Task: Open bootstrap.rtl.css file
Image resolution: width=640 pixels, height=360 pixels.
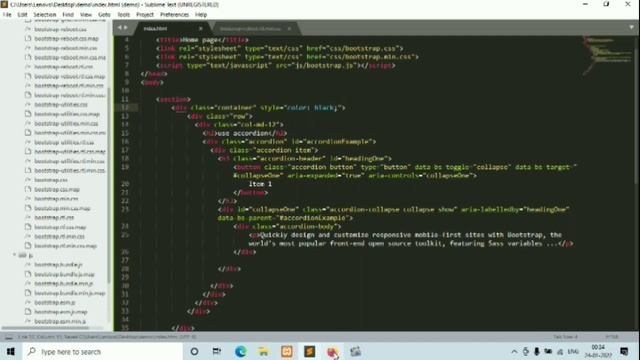Action: [54, 218]
